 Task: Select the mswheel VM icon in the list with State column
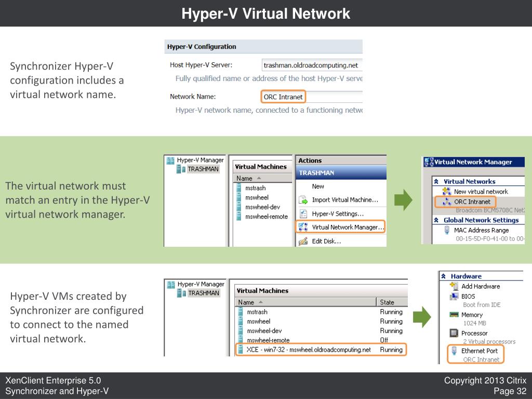click(x=241, y=321)
